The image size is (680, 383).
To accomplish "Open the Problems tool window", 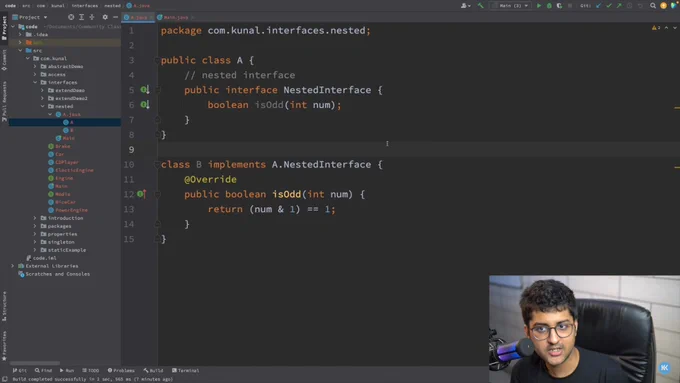I will click(121, 370).
